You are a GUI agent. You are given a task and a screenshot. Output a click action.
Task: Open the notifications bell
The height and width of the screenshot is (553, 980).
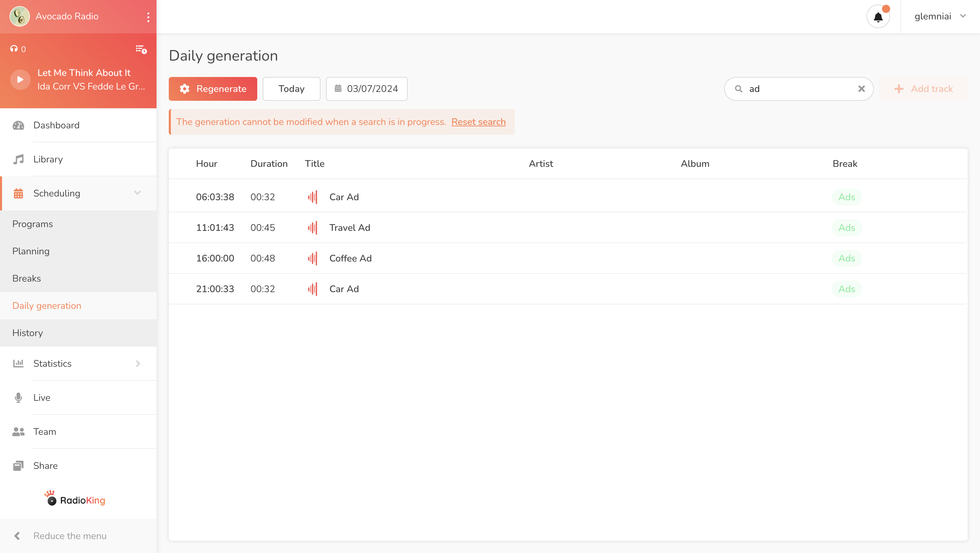coord(878,17)
